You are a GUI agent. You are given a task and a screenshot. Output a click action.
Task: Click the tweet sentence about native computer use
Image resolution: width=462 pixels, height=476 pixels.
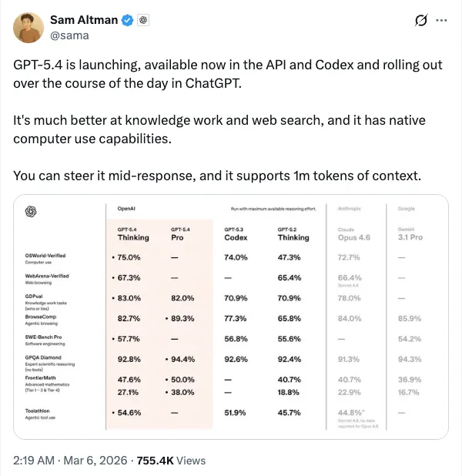pos(219,130)
